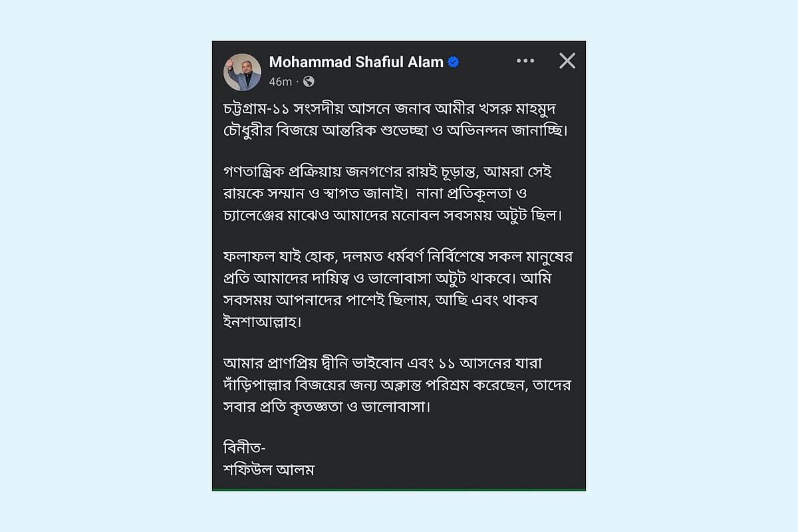798x532 pixels.
Task: Click the closing line reading শফিউল আলম
Action: pos(268,469)
